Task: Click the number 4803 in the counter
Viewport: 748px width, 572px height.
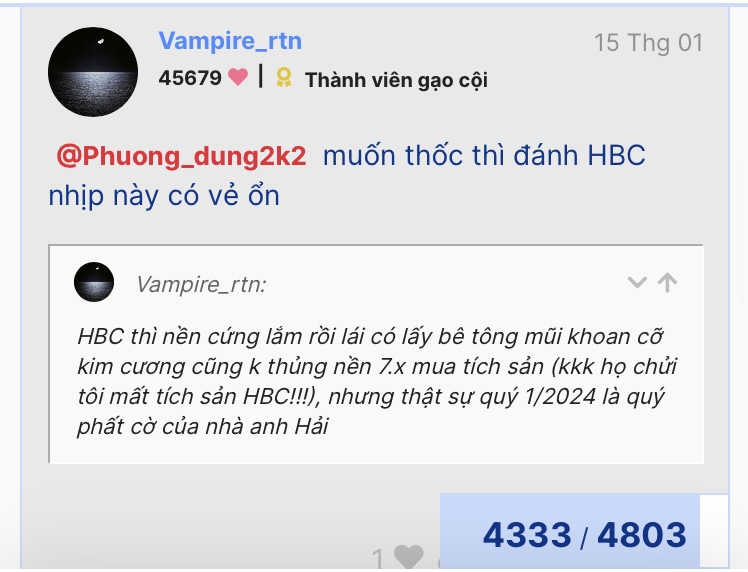Action: (x=642, y=535)
